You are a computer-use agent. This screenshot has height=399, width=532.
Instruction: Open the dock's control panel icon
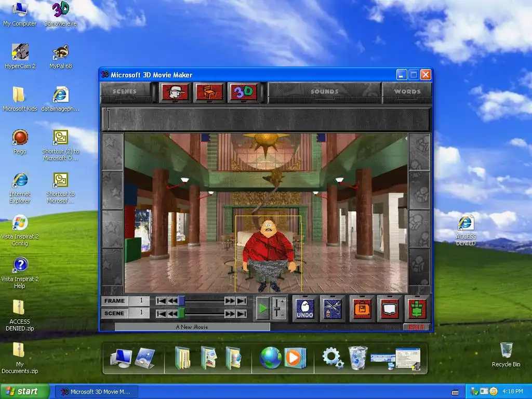click(x=145, y=358)
